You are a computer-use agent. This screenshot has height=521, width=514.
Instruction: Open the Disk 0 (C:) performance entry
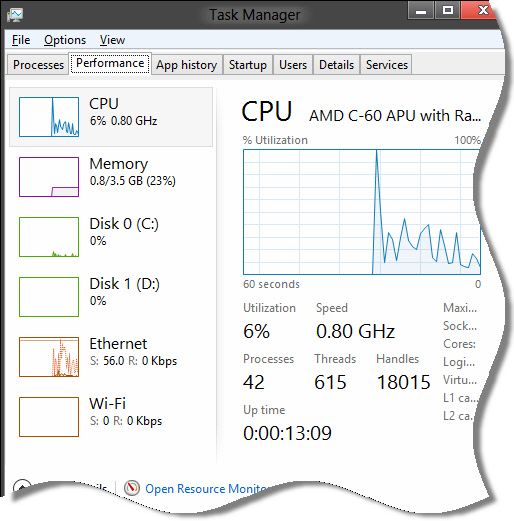click(111, 237)
